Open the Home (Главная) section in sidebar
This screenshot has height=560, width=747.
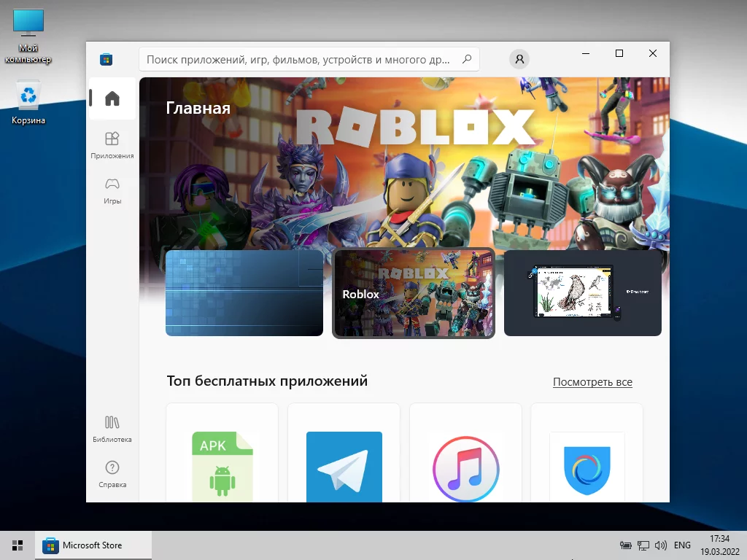112,98
